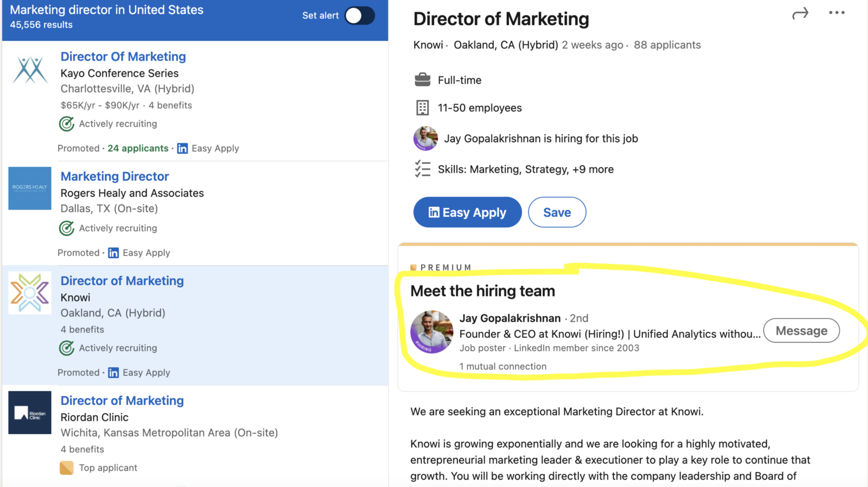Click LinkedIn Easy Apply icon on Knowi listing
Screen dimensions: 868x487
click(113, 373)
